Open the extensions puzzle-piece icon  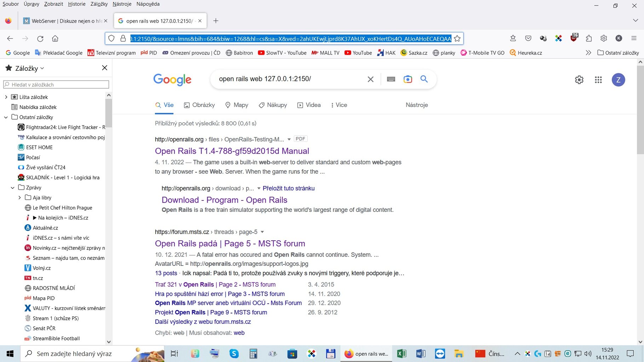589,38
